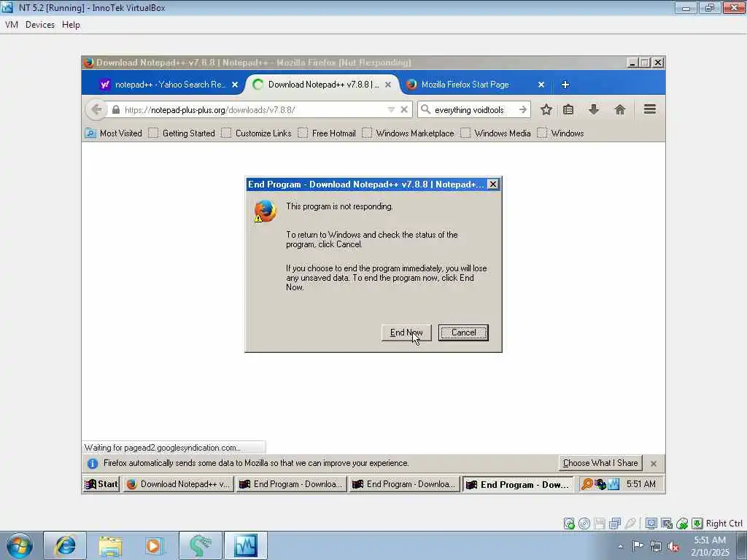Click the info icon in notification bar
The image size is (747, 560).
(93, 463)
